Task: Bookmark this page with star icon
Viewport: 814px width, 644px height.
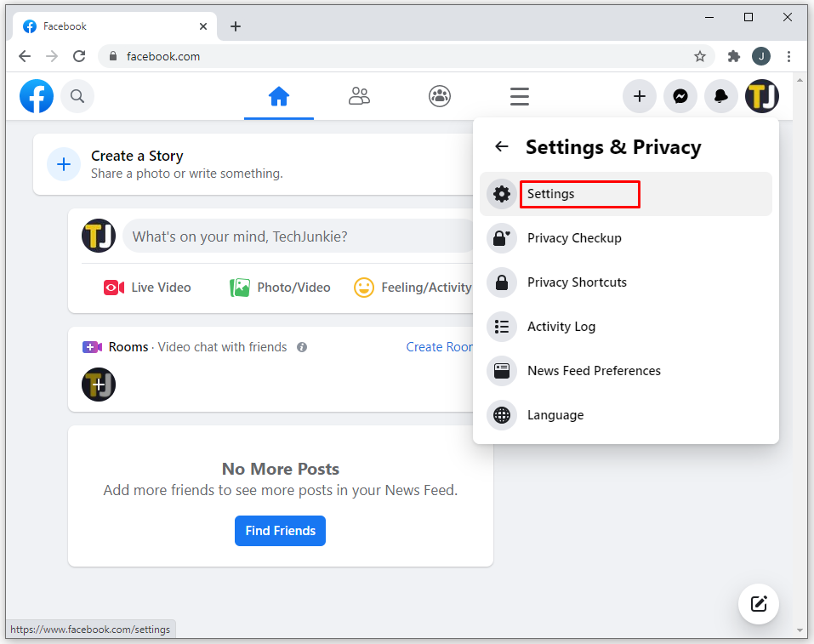Action: (700, 56)
